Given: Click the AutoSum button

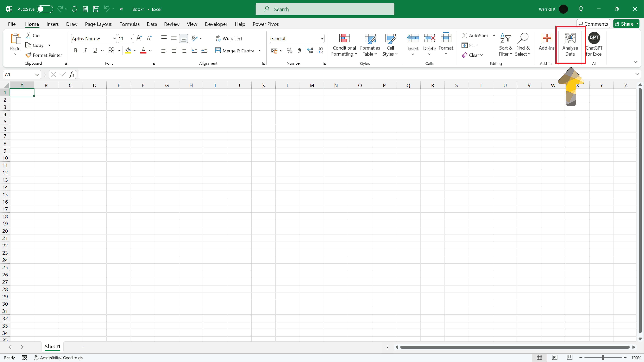Looking at the screenshot, I should click(475, 35).
